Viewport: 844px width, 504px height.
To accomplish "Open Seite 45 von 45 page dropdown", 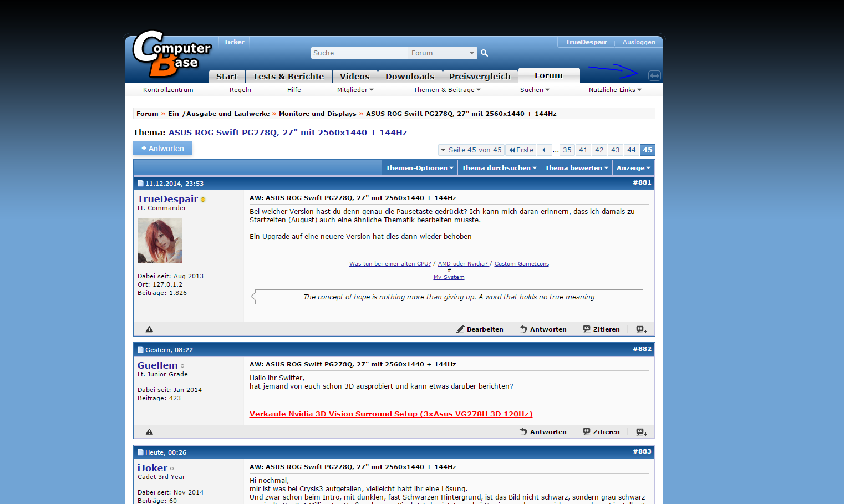I will 471,150.
